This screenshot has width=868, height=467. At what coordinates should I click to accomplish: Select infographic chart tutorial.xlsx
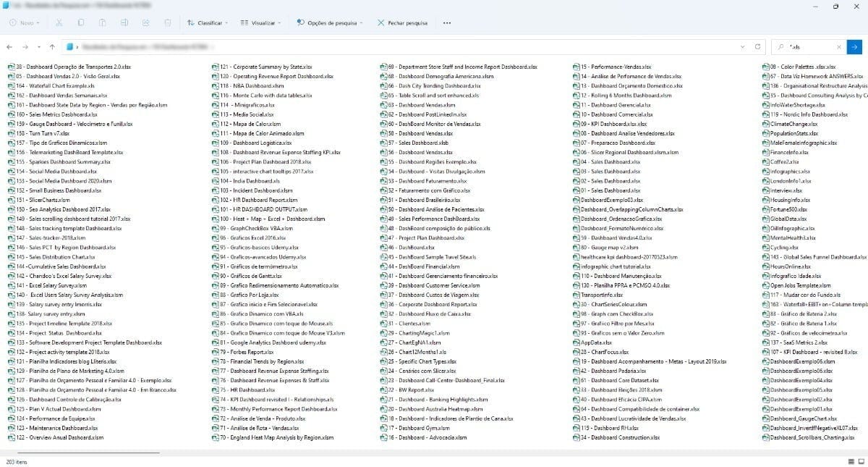pyautogui.click(x=613, y=266)
